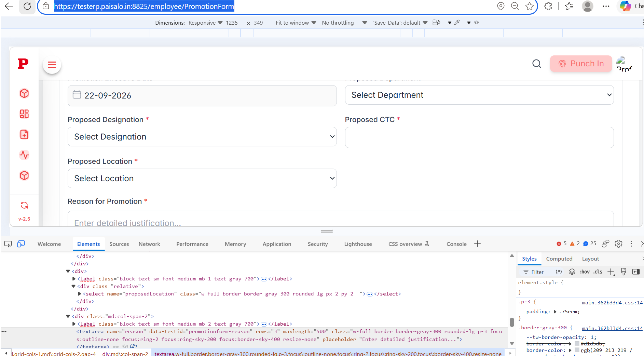Click the red P logo
The height and width of the screenshot is (356, 644).
coord(23,63)
